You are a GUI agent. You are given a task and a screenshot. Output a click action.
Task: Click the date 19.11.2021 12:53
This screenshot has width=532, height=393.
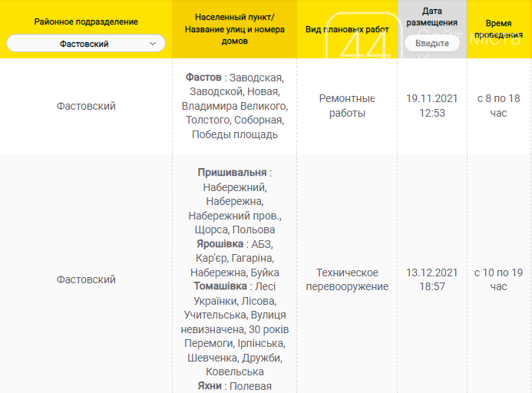point(431,106)
